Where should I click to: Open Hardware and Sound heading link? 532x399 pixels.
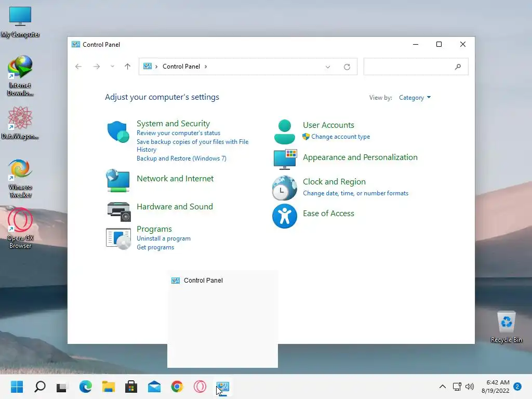(x=175, y=207)
